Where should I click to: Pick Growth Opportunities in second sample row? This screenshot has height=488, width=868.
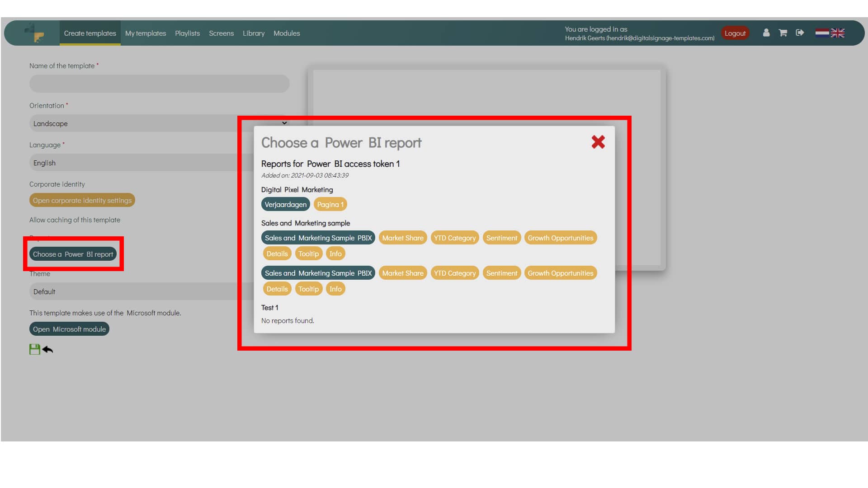pos(561,273)
